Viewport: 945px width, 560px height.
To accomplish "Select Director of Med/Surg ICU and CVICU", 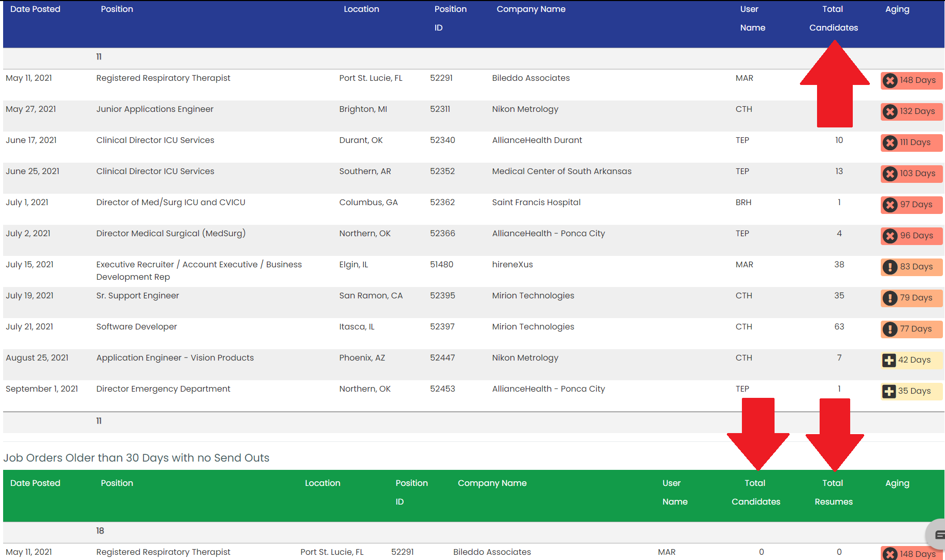I will 171,203.
